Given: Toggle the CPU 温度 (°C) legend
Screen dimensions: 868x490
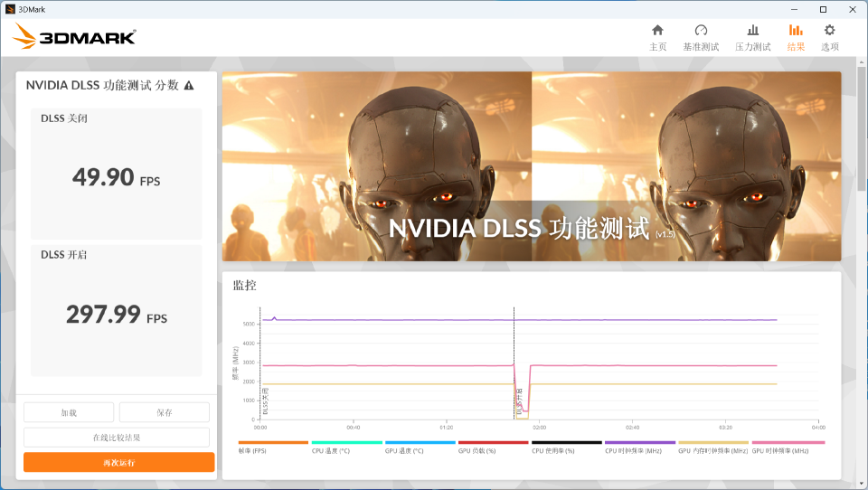Looking at the screenshot, I should click(x=346, y=447).
